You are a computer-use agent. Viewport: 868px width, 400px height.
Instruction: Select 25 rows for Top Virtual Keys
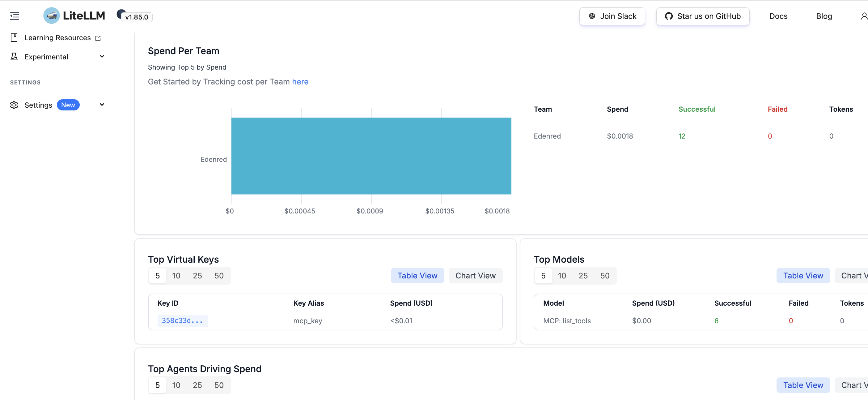(x=197, y=276)
